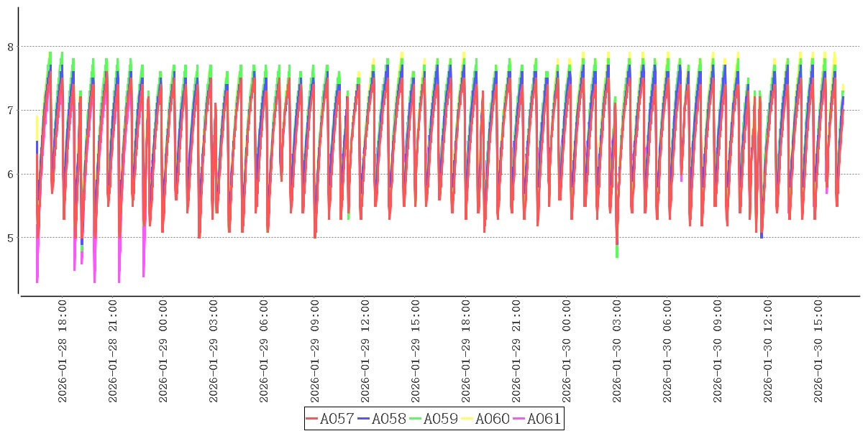The height and width of the screenshot is (431, 868).
Task: Select the 2026-01-28 18:00 x-axis label
Action: click(62, 351)
